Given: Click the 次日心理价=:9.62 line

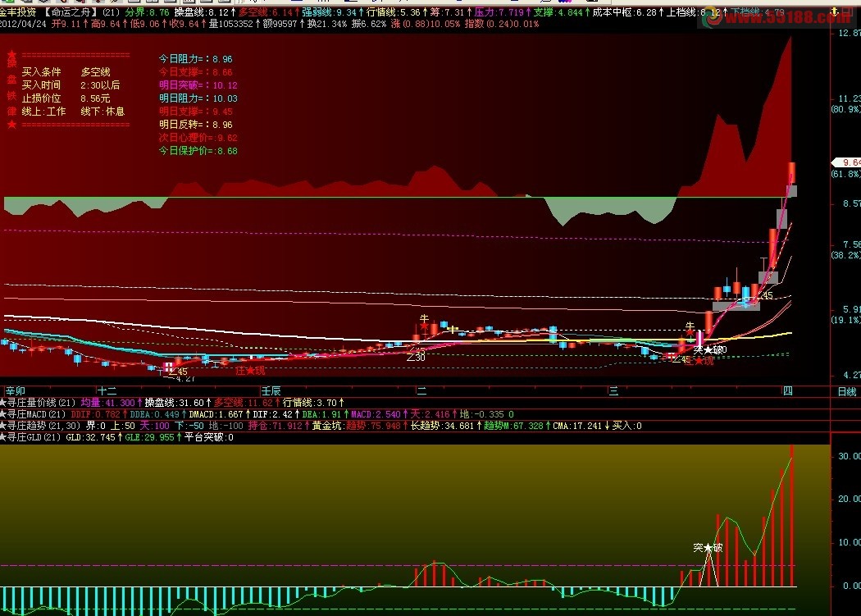Looking at the screenshot, I should click(198, 138).
